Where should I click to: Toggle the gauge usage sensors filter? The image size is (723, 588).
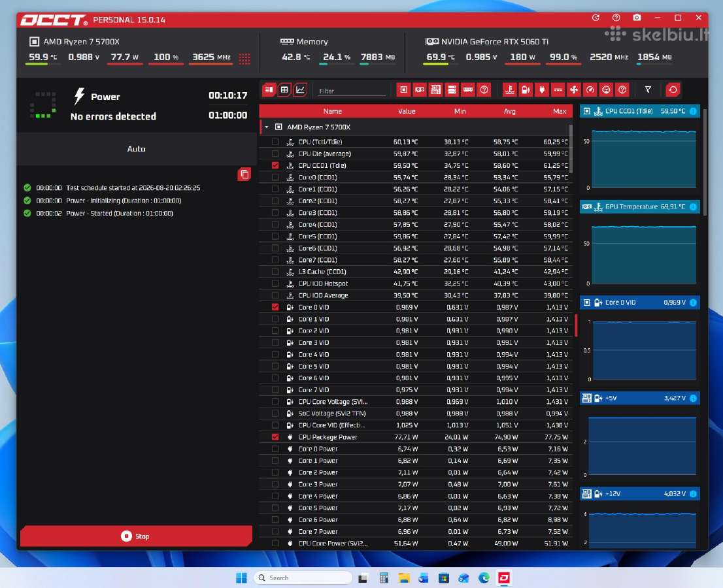(607, 90)
